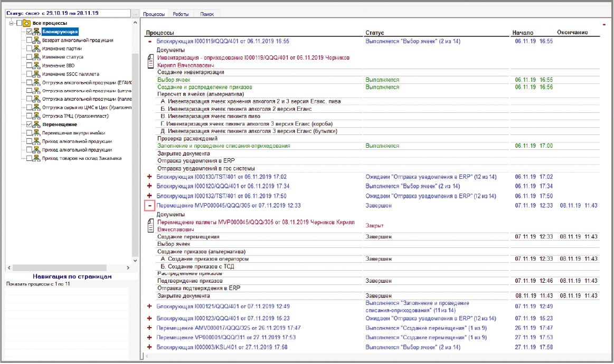This screenshot has height=364, width=614.
Task: Click the tree scroll-down arrow
Action: (136, 261)
